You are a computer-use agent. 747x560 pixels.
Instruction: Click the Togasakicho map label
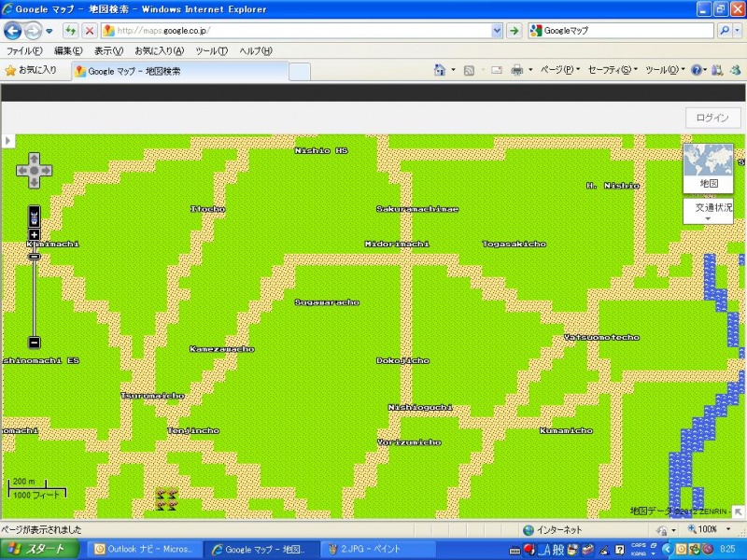coord(514,244)
